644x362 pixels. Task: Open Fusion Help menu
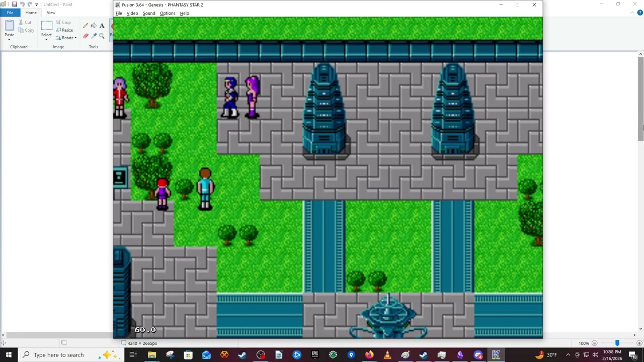[x=185, y=13]
